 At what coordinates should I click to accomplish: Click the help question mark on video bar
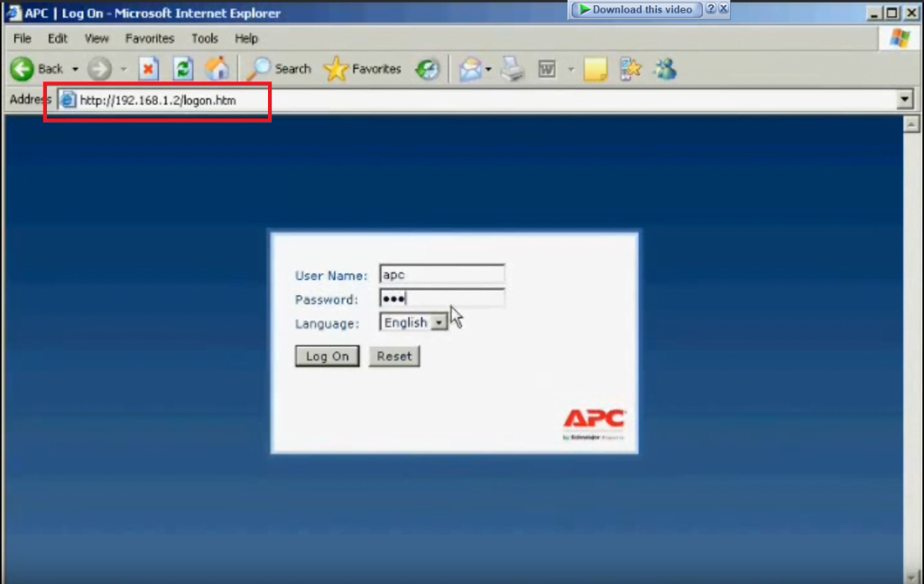(711, 9)
